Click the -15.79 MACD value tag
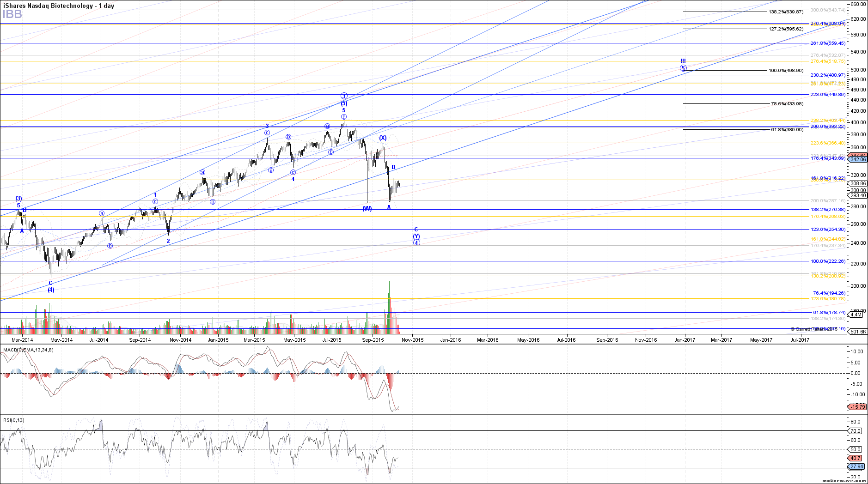868x484 pixels. pos(857,407)
